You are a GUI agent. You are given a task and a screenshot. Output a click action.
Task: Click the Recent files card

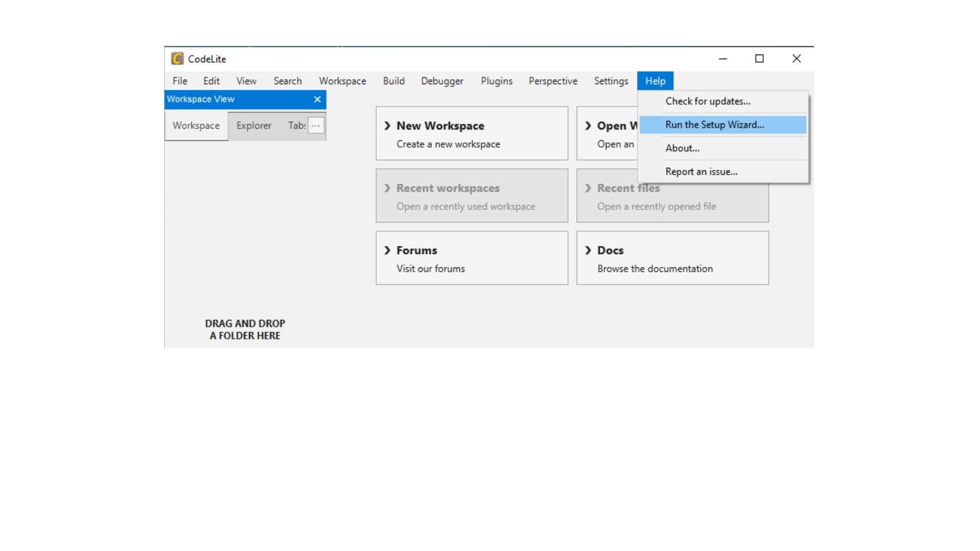[673, 203]
